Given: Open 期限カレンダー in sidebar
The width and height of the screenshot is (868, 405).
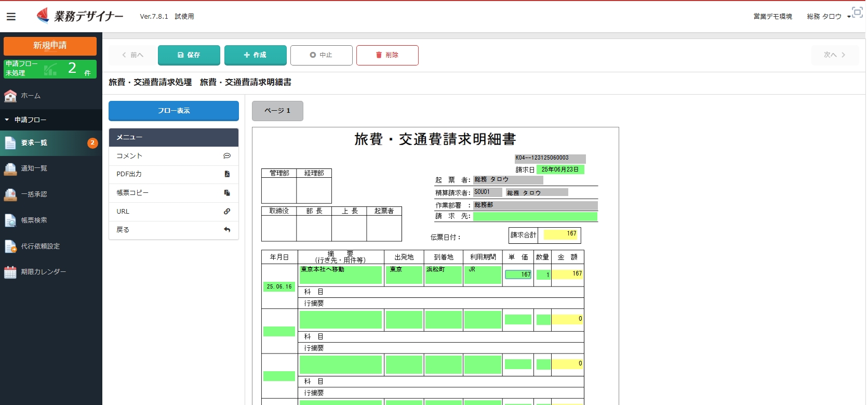Looking at the screenshot, I should [x=51, y=272].
